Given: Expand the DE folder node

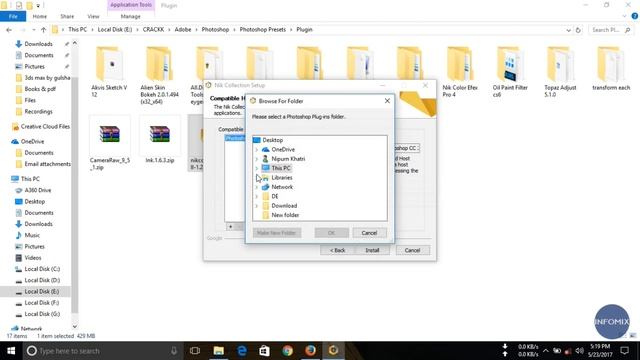Looking at the screenshot, I should coord(257,197).
